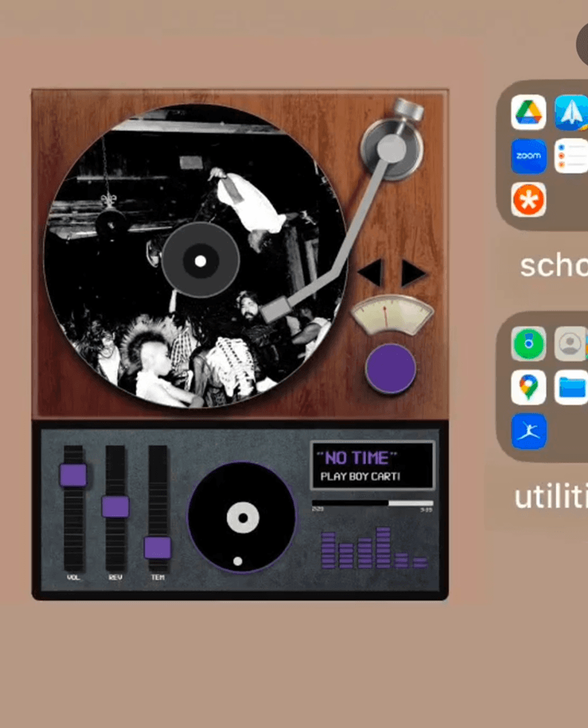The height and width of the screenshot is (728, 588).
Task: Open the green Find My app
Action: click(529, 344)
